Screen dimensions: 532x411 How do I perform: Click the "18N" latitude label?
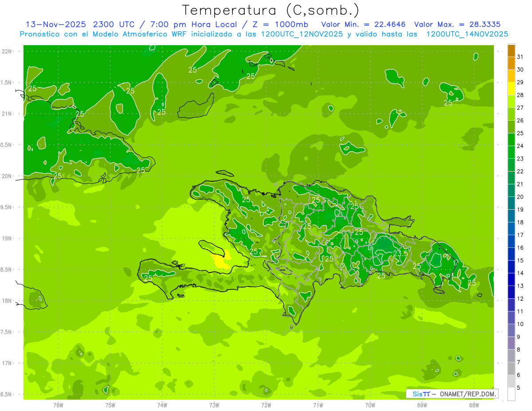click(x=7, y=301)
